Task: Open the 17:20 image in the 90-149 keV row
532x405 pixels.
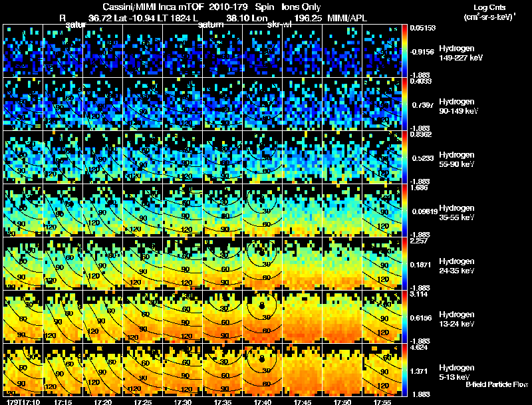Action: tap(103, 104)
